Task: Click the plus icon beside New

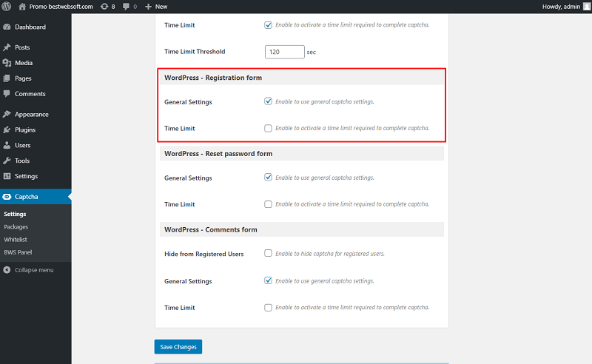Action: pos(149,7)
